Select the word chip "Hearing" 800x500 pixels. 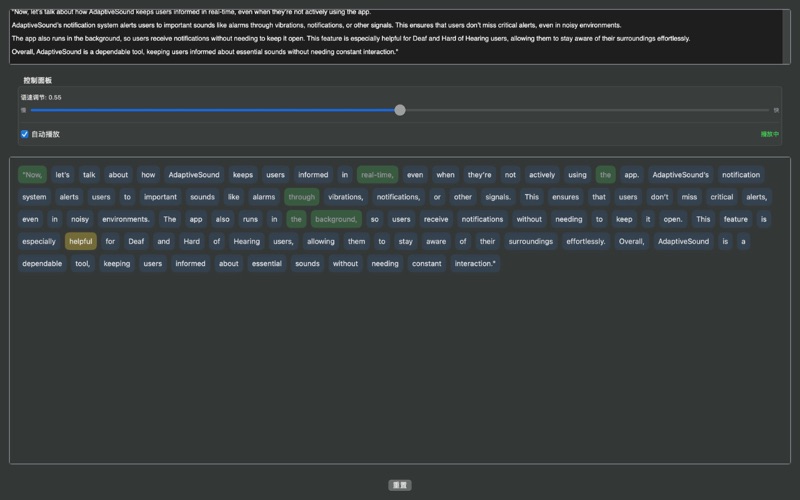(246, 241)
